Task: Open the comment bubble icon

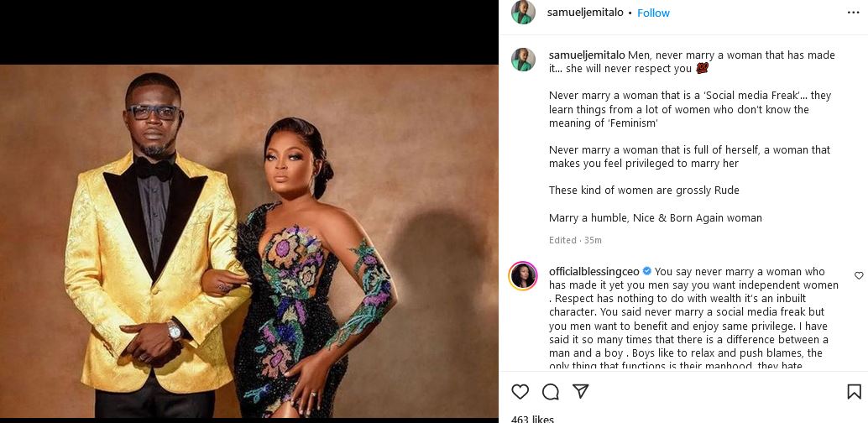Action: 551,392
